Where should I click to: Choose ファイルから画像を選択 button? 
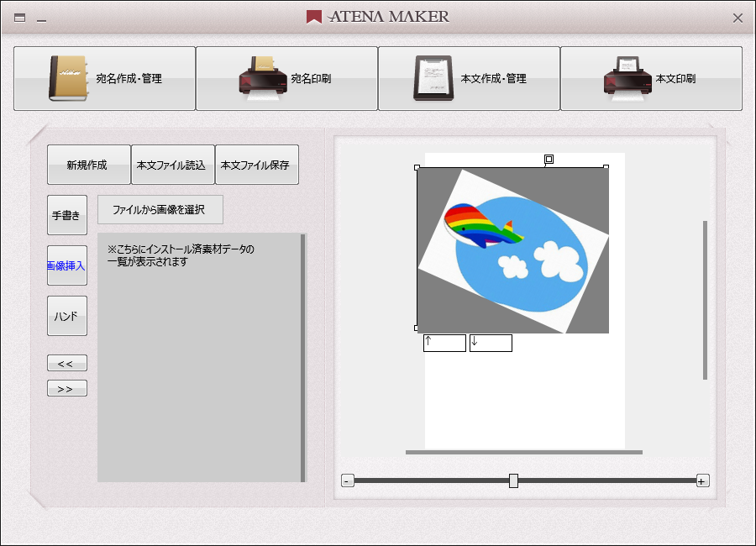tap(160, 209)
